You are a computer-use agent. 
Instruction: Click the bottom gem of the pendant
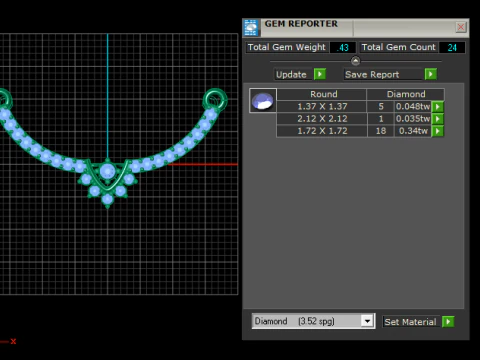coord(107,199)
